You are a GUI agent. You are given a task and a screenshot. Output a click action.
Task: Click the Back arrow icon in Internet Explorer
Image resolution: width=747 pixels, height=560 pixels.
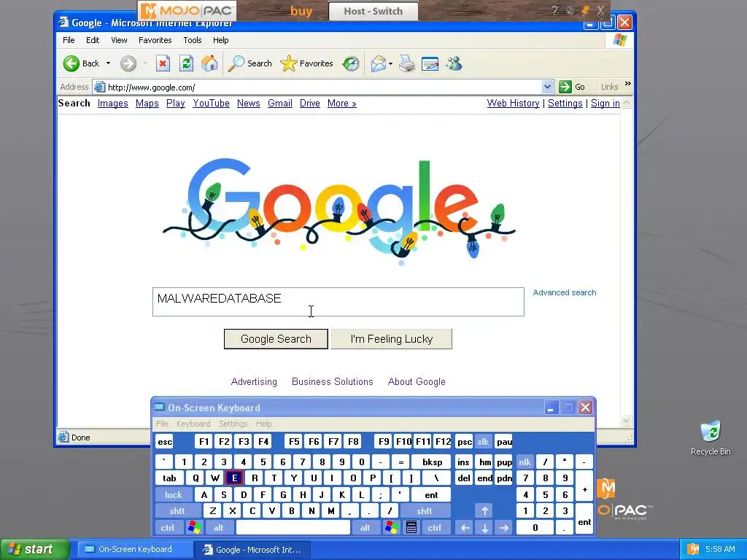[71, 63]
